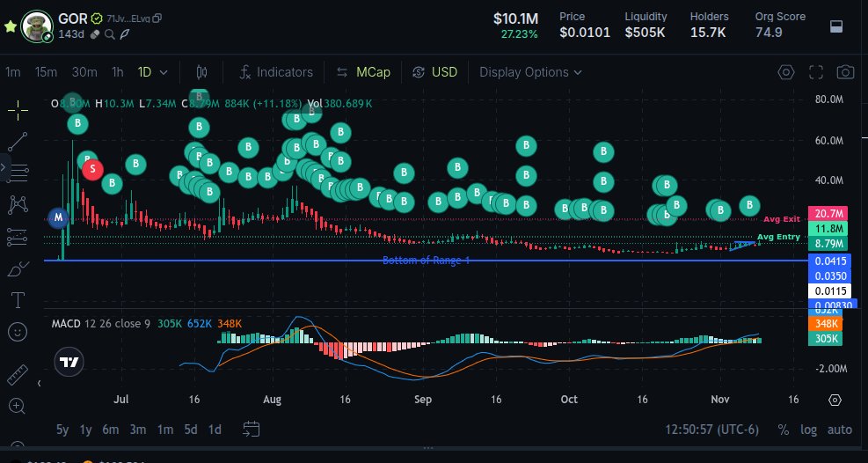
Task: Collapse the MACD pane chevron
Action: coord(40,383)
